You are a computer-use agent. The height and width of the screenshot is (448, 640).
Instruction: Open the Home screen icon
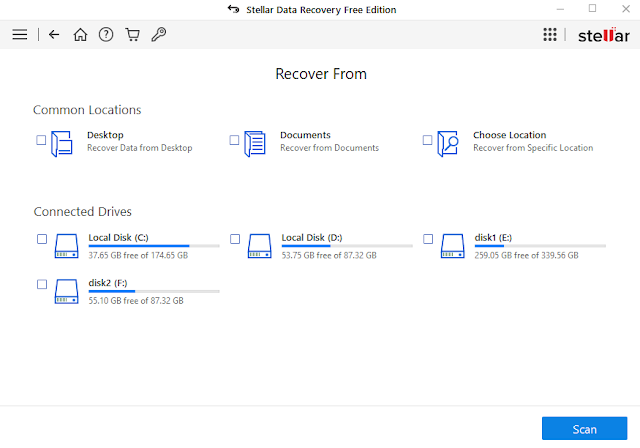80,35
